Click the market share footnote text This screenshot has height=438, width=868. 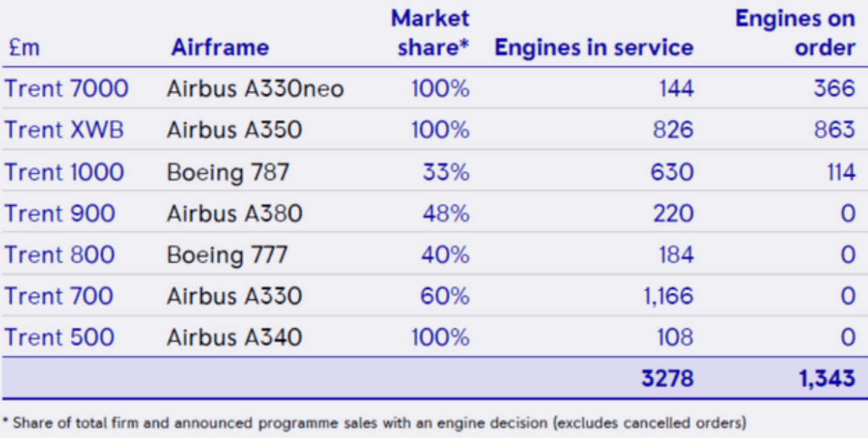[x=375, y=424]
